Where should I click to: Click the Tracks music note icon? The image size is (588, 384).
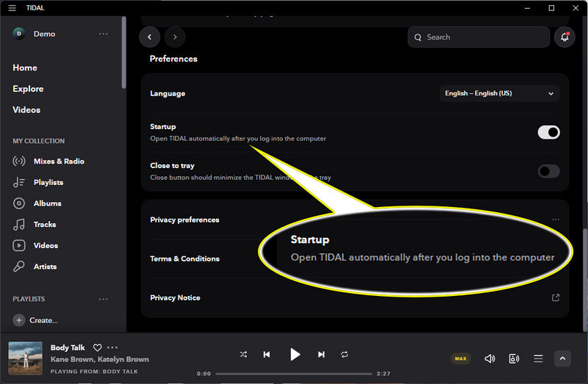[x=19, y=225]
